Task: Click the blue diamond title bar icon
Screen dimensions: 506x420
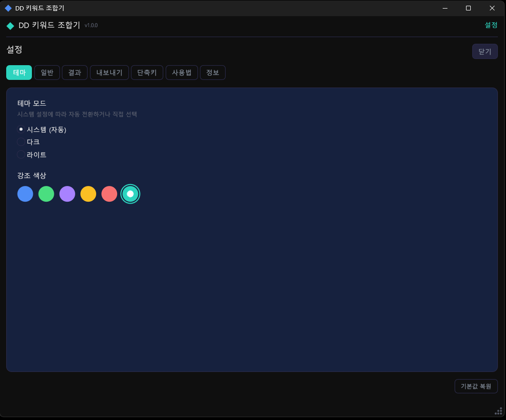Action: coord(8,8)
